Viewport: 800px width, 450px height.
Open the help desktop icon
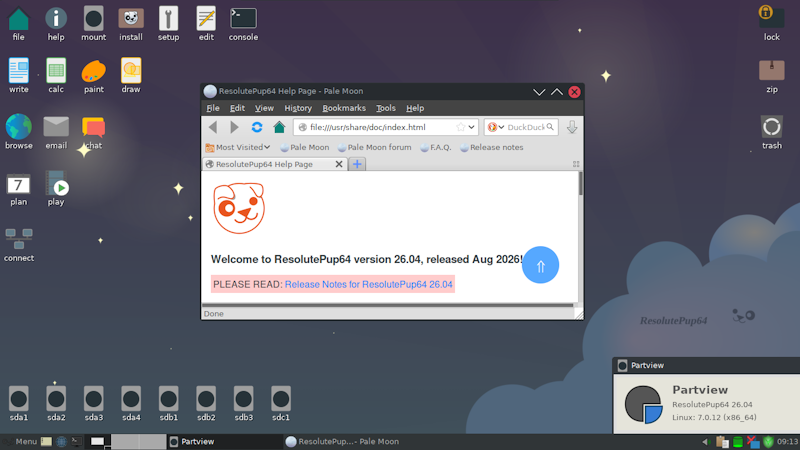pos(56,19)
